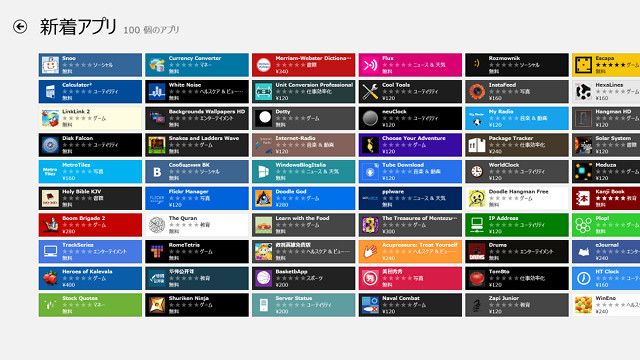Screen dimensions: 640x360
Task: Click the Rozmownik smiley icon
Action: (477, 65)
